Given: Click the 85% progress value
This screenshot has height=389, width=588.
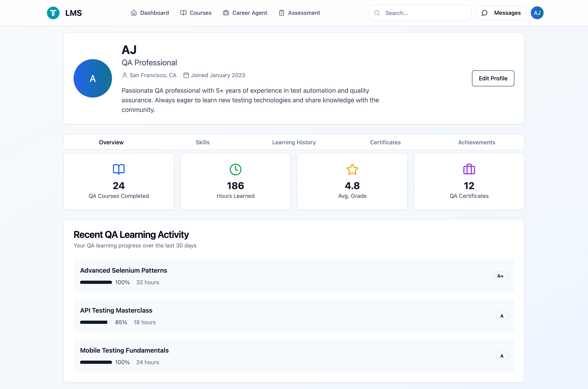Looking at the screenshot, I should tap(121, 322).
